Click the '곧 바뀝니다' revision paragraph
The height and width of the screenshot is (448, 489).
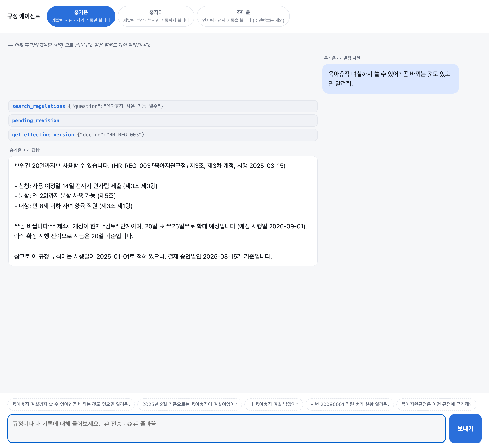click(161, 231)
